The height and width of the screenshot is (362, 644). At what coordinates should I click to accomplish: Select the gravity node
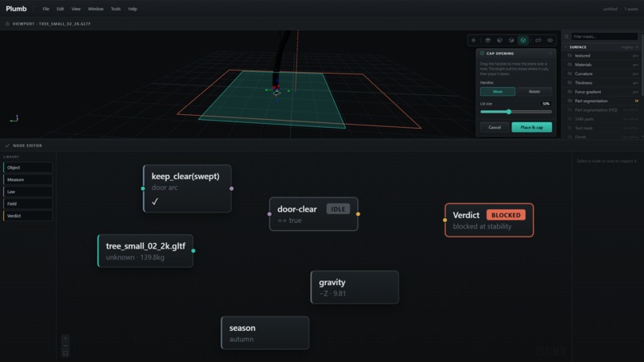tap(355, 287)
